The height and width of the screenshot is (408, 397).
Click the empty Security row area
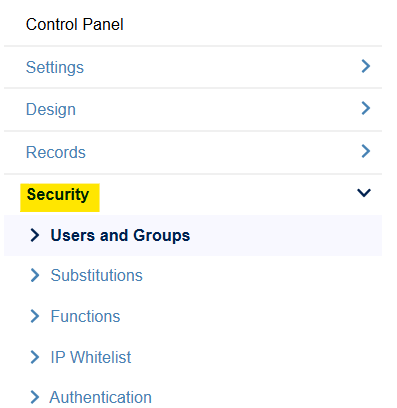coord(227,194)
